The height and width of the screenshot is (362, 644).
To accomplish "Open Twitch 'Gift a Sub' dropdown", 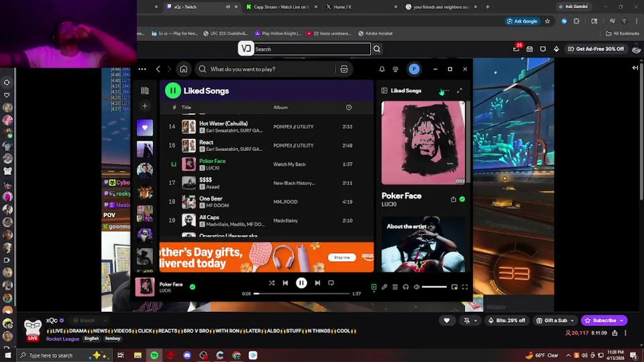I will point(555,320).
